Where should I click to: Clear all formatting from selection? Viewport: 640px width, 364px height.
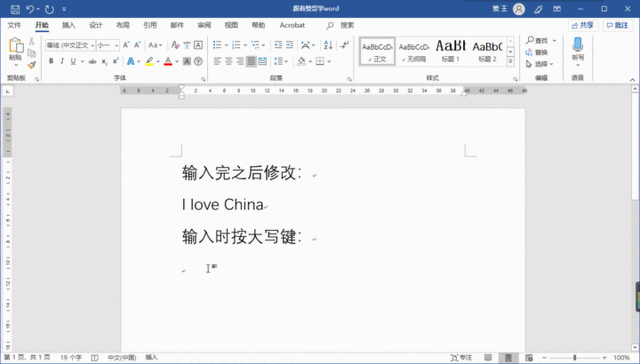(175, 45)
